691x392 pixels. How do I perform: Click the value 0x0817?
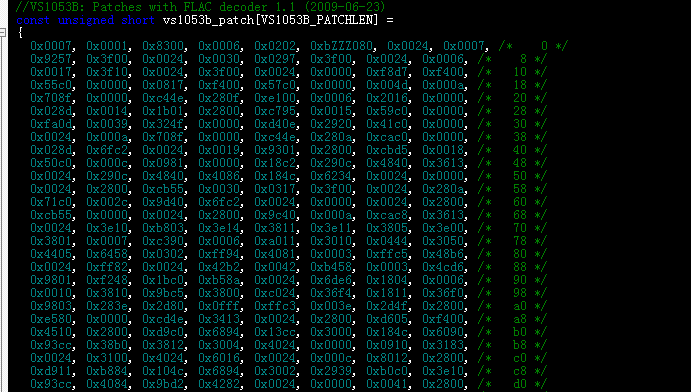163,85
